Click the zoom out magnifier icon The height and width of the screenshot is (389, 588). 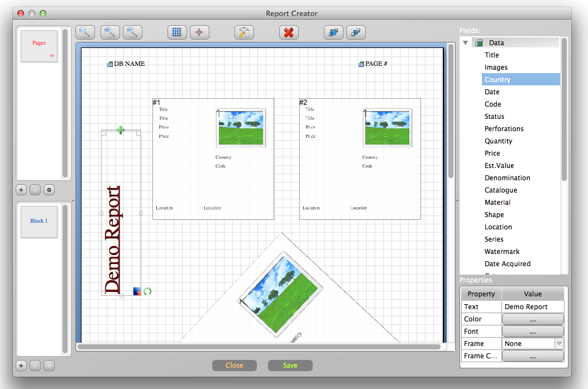[132, 32]
